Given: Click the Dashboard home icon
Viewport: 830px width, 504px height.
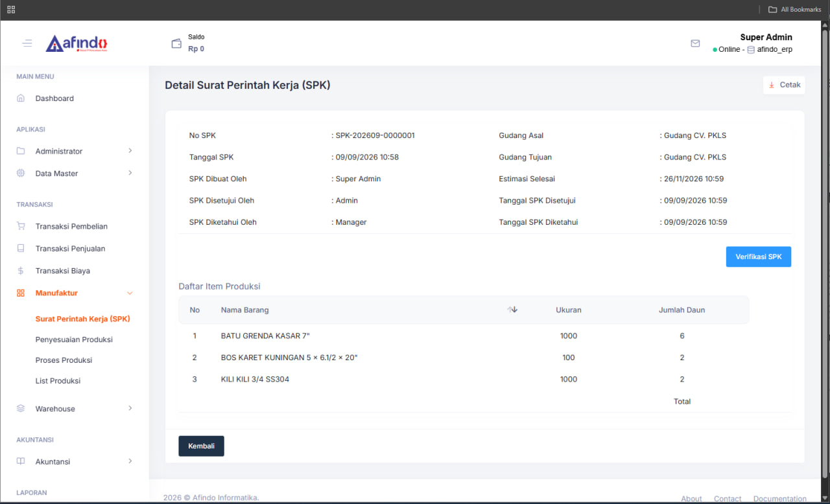Looking at the screenshot, I should pyautogui.click(x=21, y=98).
